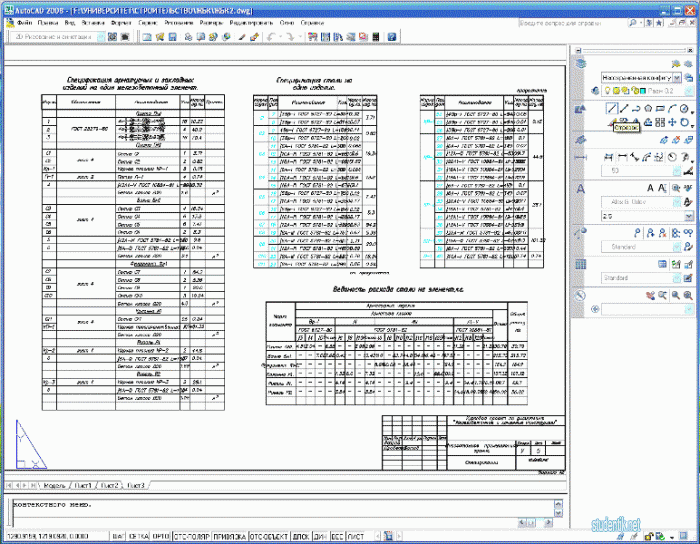Click the ЛИСТ paper space button
700x544 pixels.
point(356,536)
